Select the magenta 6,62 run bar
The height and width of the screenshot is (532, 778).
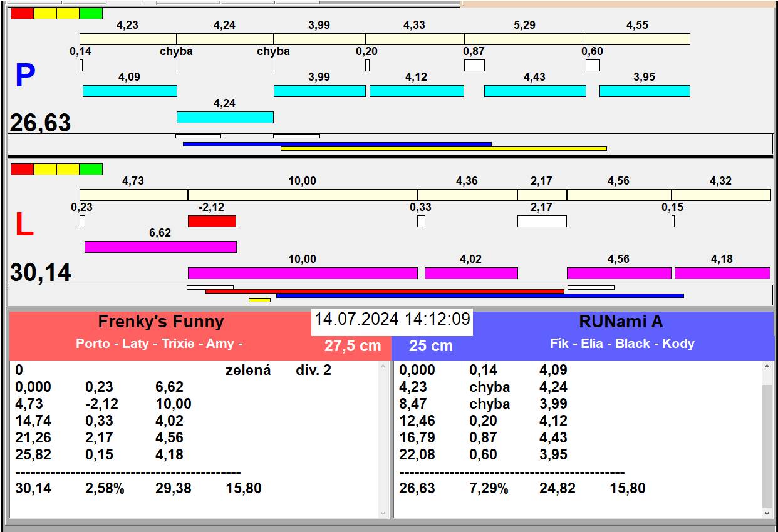click(x=160, y=247)
